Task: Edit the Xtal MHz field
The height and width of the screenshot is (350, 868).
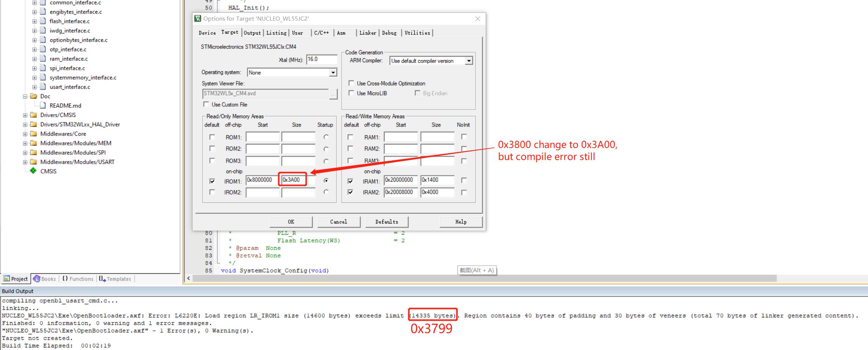Action: coord(322,59)
